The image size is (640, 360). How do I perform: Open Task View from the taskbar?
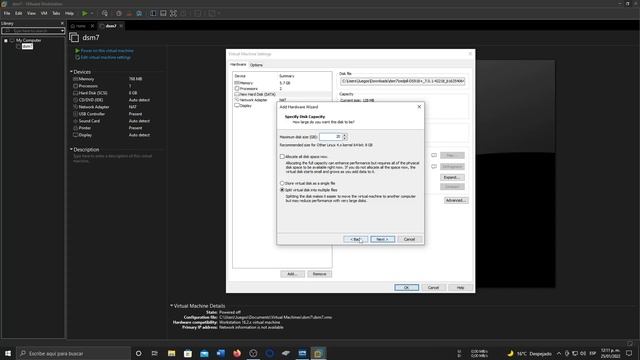tap(155, 353)
